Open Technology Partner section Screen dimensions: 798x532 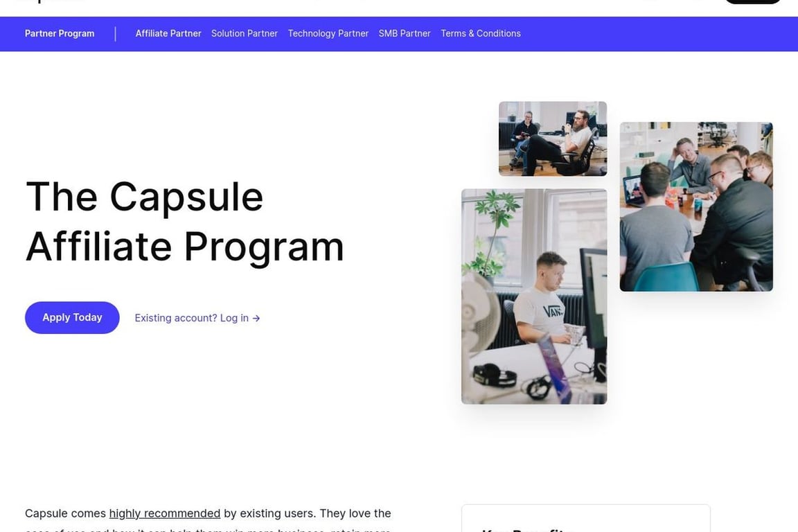[328, 34]
